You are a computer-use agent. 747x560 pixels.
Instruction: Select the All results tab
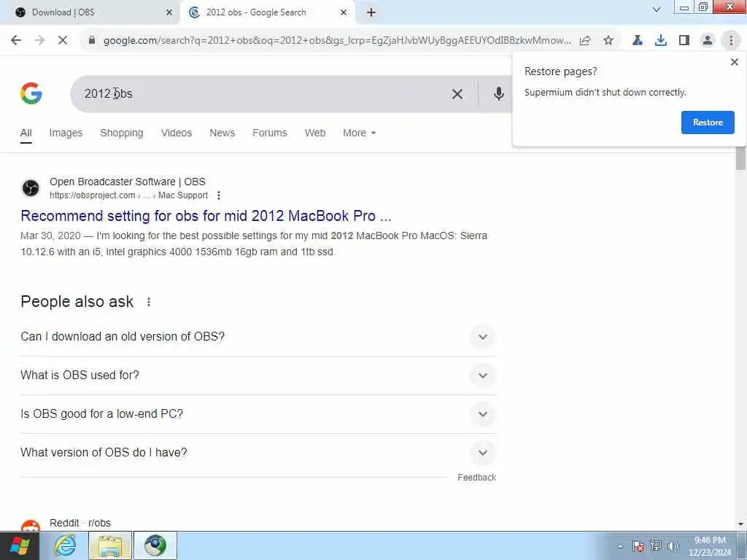click(26, 133)
